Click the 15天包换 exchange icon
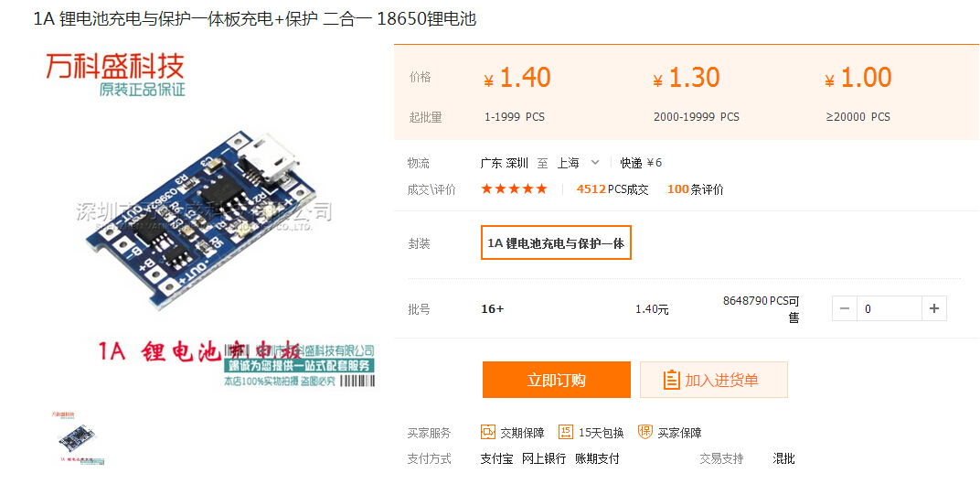 [566, 432]
